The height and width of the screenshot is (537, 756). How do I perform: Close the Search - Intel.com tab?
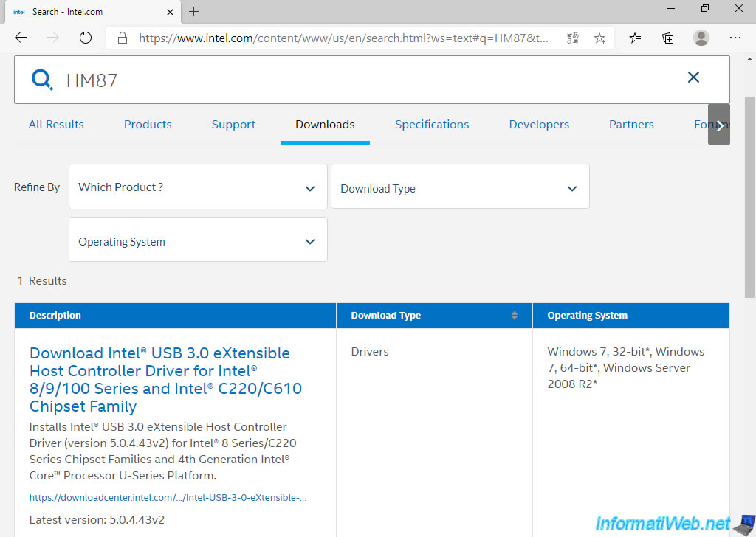point(170,12)
